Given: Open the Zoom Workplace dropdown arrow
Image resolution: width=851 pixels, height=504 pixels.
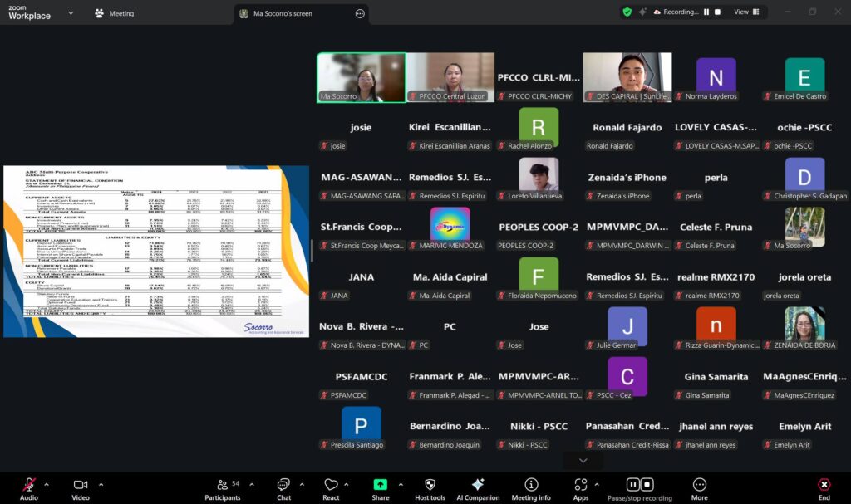Looking at the screenshot, I should pos(71,13).
